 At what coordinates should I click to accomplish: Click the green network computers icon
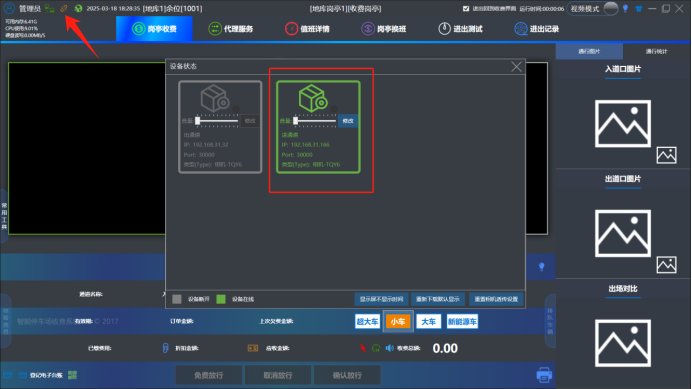tap(49, 8)
